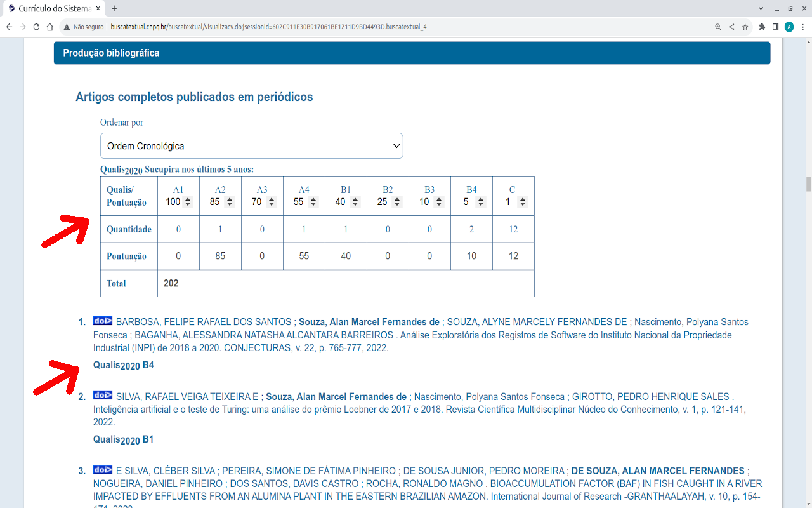Click the Currículo do Sistema browser tab
The image size is (812, 508).
pos(53,8)
